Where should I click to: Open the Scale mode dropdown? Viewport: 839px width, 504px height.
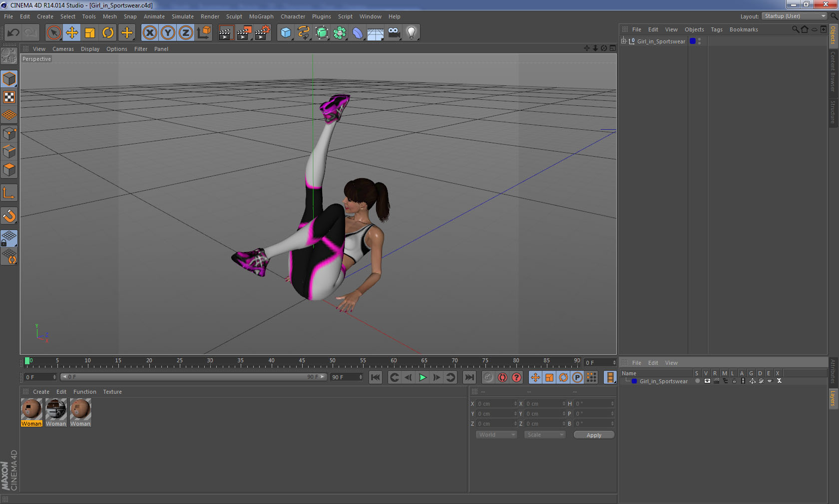click(544, 435)
